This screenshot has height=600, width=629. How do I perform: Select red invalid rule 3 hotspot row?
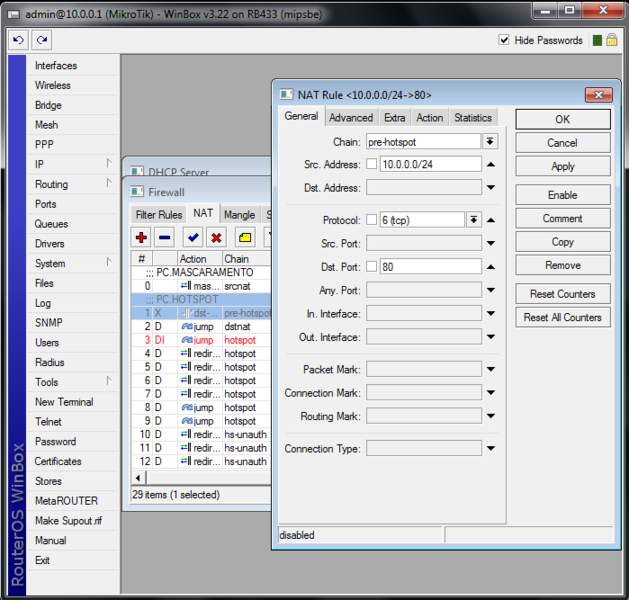tap(201, 340)
